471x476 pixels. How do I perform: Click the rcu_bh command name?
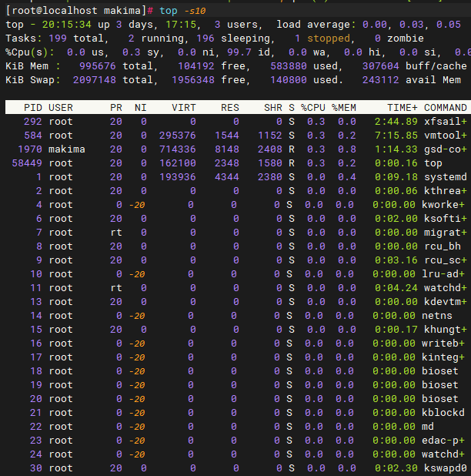(443, 246)
